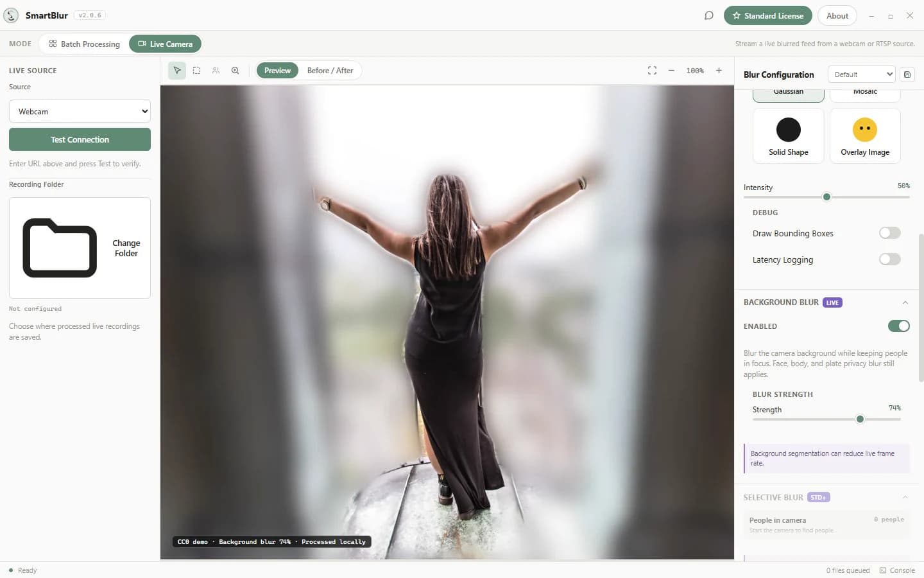Click the large folder icon
This screenshot has height=578, width=924.
60,248
